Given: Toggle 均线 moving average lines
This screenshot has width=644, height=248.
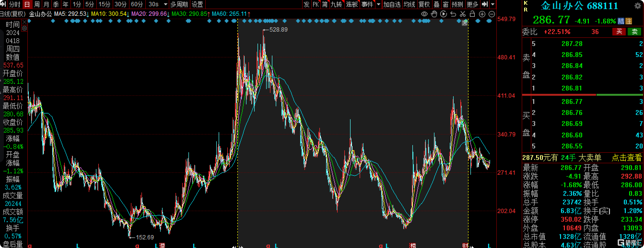Looking at the screenshot, I should [x=409, y=4].
